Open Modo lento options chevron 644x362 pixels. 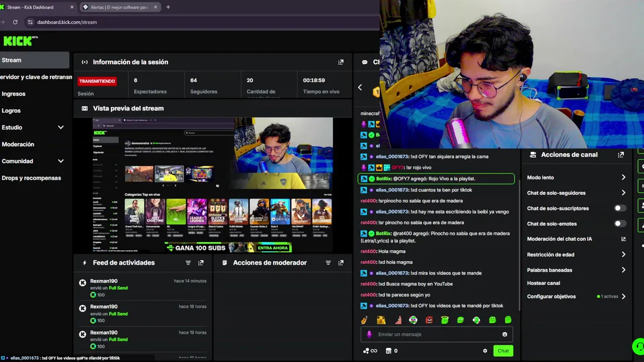623,177
